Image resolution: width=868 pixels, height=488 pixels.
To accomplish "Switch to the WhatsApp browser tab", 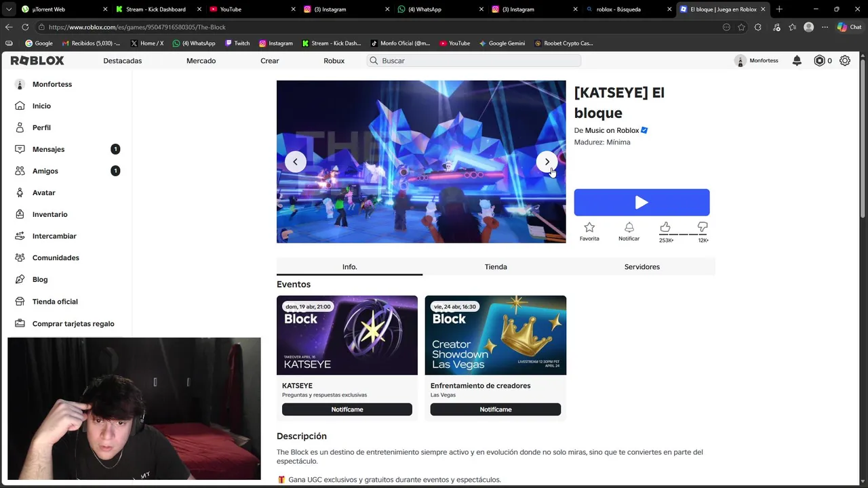I will tap(439, 9).
